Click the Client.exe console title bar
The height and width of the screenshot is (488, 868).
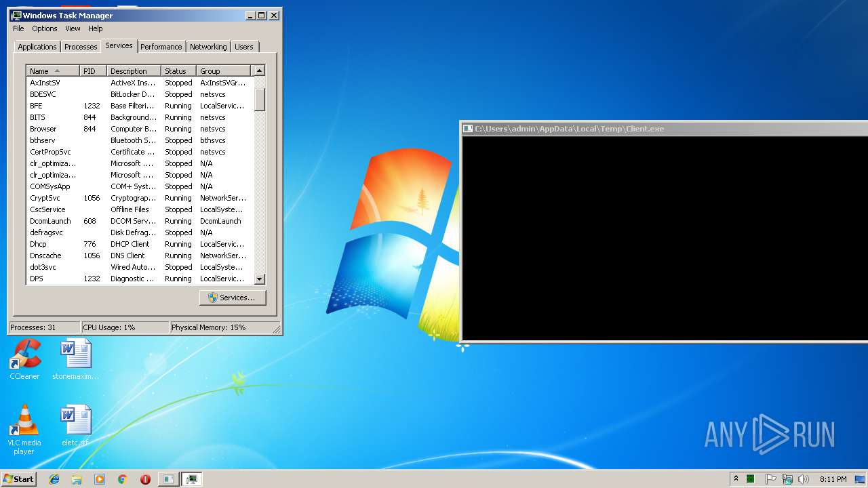pyautogui.click(x=665, y=128)
